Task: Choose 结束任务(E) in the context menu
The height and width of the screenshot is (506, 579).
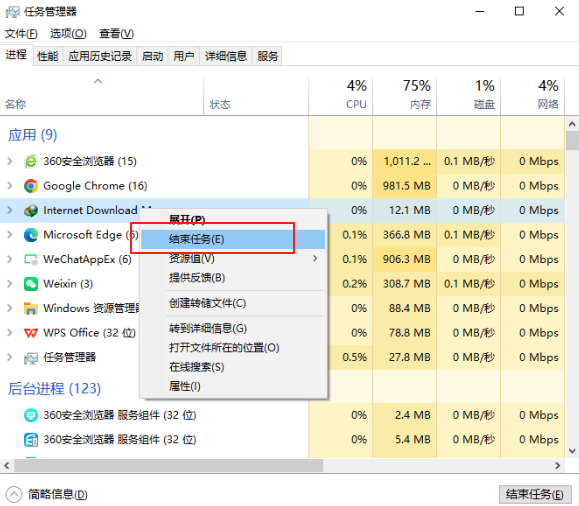Action: point(233,239)
